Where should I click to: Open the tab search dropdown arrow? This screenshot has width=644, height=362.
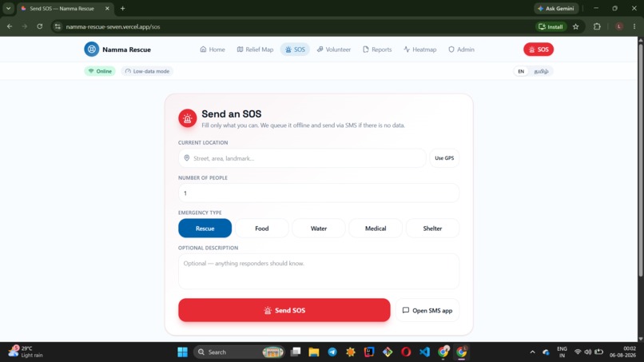(8, 8)
